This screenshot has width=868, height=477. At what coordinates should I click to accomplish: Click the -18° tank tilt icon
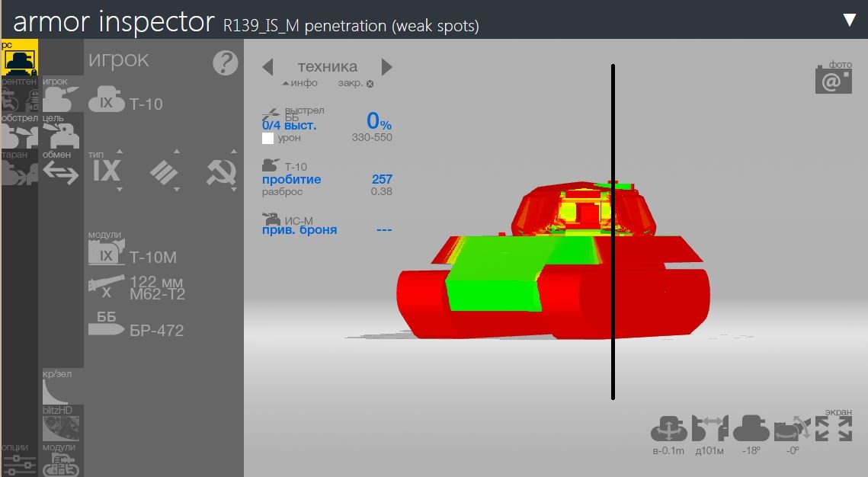(751, 429)
